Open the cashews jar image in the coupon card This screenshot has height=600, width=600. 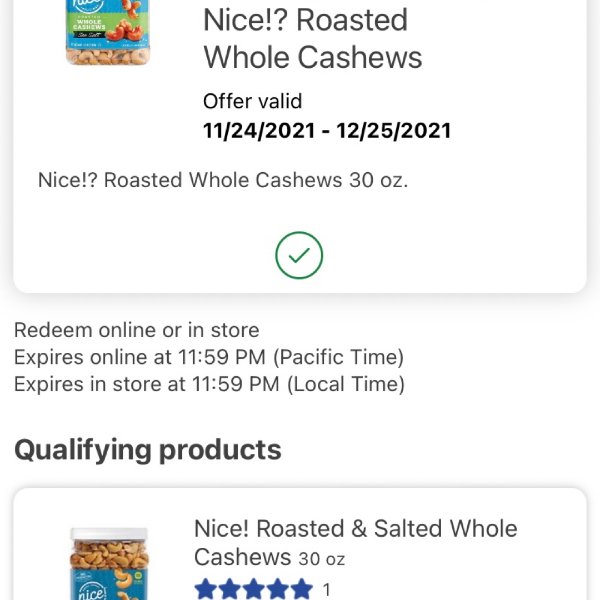coord(108,32)
